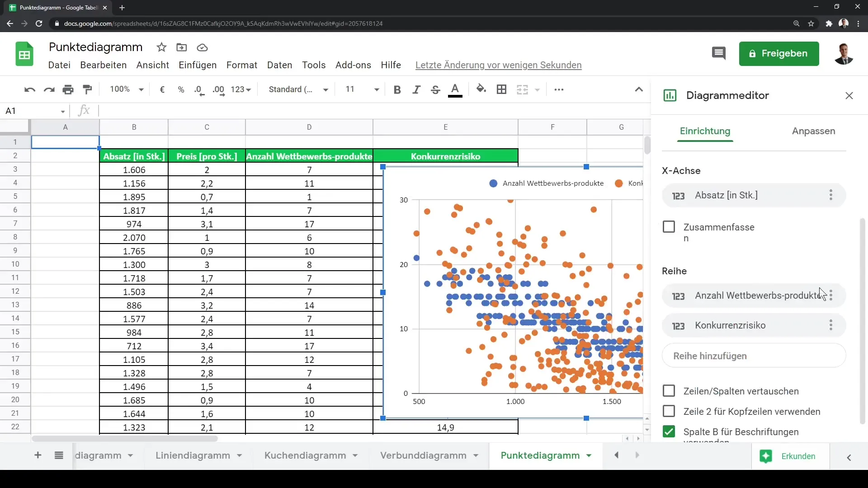Format as percent with % icon

click(x=181, y=89)
